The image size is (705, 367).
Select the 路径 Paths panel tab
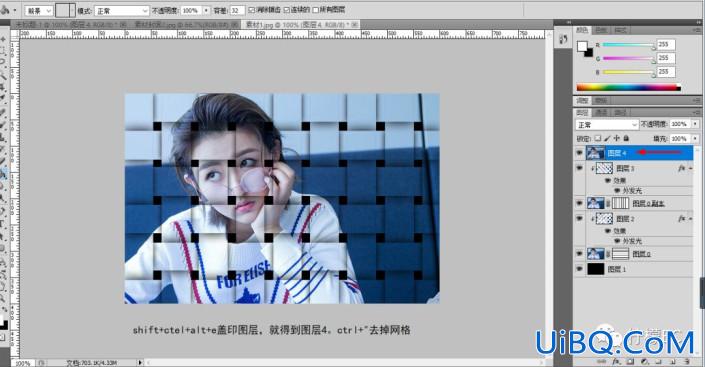click(x=620, y=112)
